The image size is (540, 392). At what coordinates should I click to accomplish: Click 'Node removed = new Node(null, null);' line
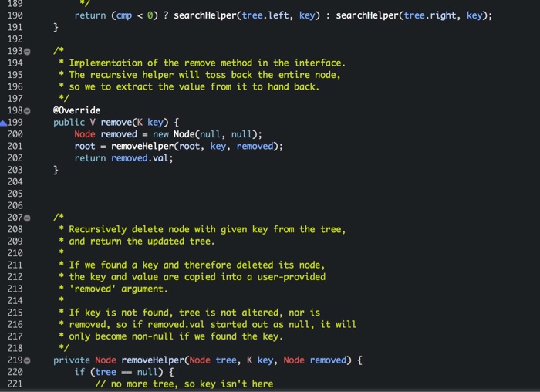tap(168, 134)
